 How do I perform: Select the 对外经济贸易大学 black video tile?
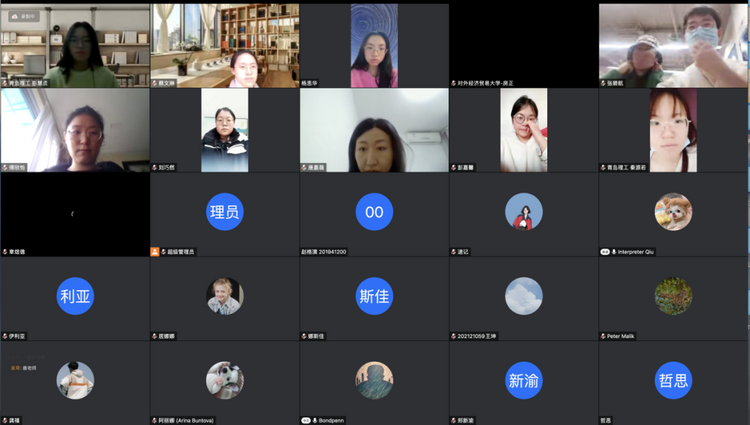[524, 44]
